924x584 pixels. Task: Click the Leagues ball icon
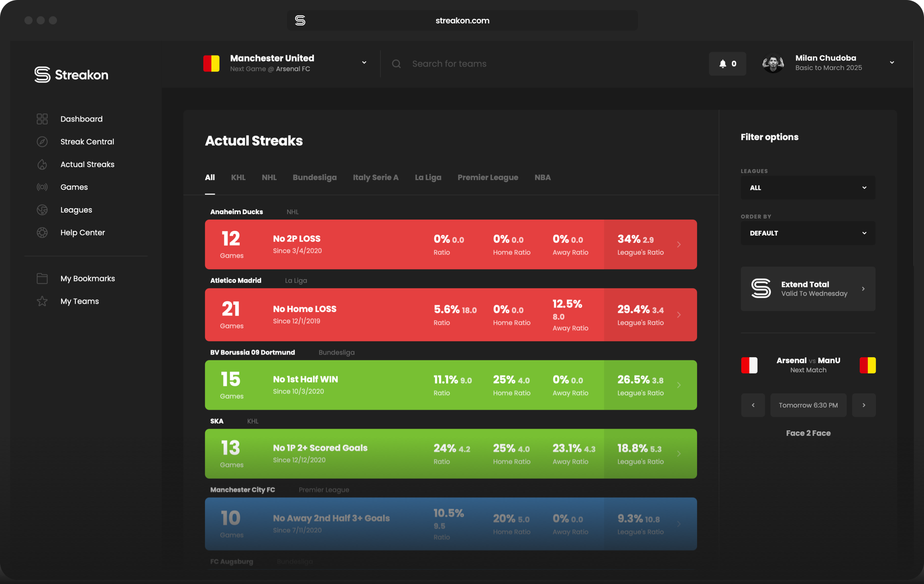pyautogui.click(x=42, y=210)
